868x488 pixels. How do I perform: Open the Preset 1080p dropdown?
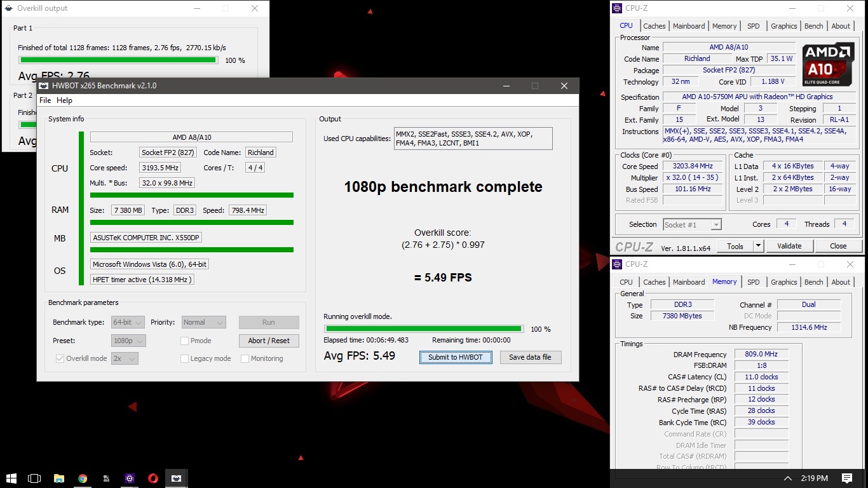[128, 341]
